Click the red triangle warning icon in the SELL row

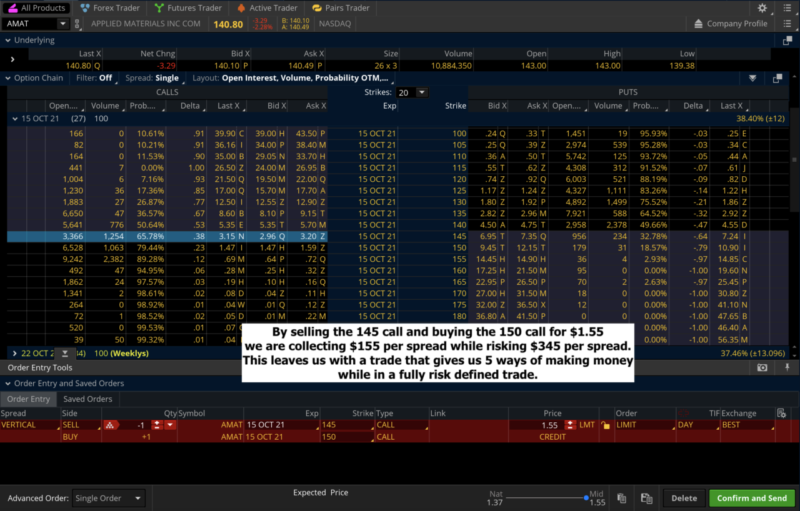[110, 425]
